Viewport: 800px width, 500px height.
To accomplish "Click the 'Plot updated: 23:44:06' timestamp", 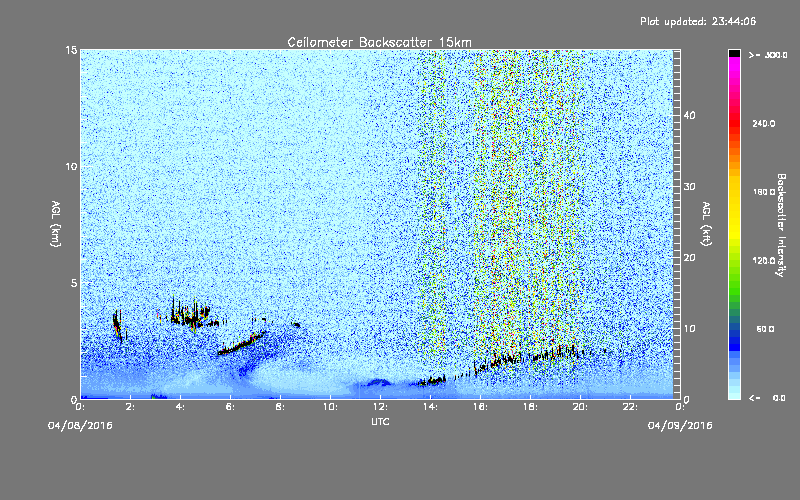I will [x=698, y=21].
